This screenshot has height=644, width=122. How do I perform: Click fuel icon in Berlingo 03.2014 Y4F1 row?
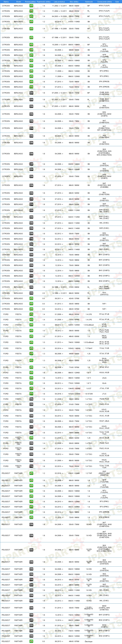pos(31,309)
